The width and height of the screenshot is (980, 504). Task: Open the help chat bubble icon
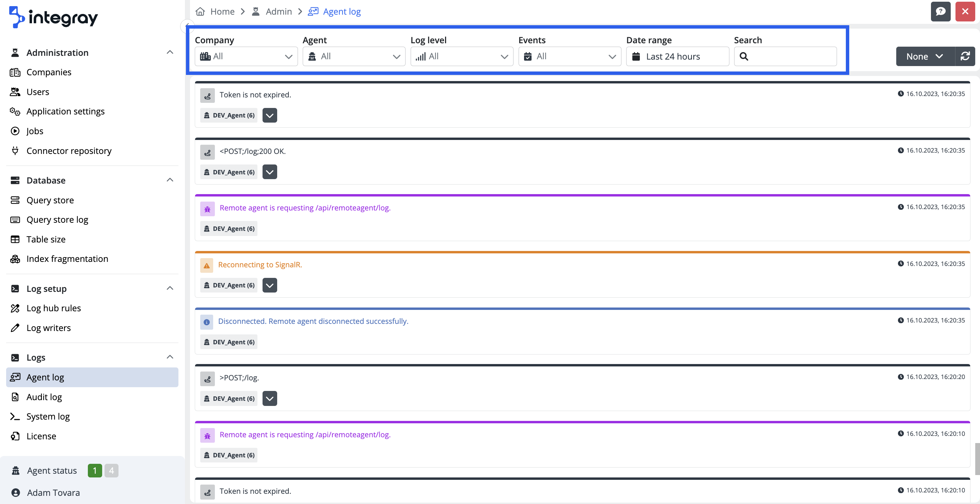click(x=941, y=12)
